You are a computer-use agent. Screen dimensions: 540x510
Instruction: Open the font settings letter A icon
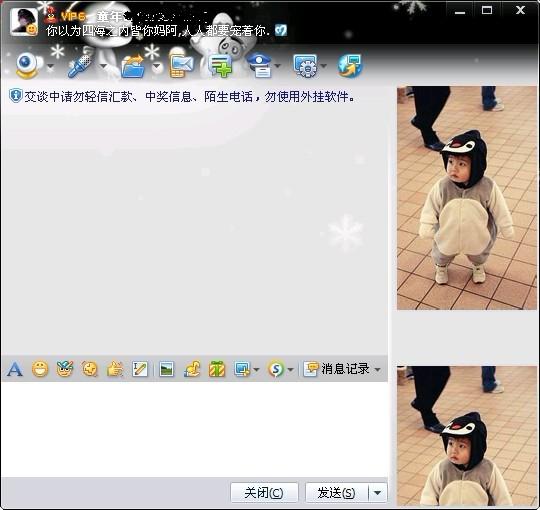coord(15,370)
